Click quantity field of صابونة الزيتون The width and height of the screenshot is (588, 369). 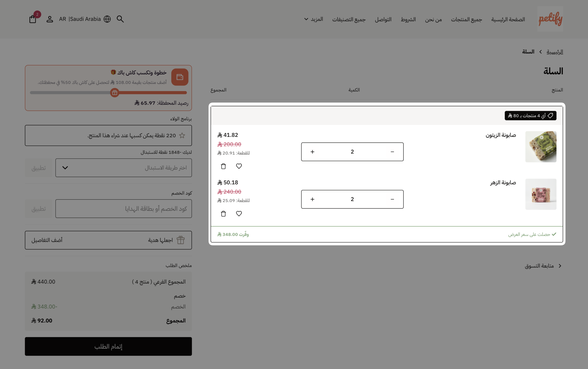352,152
